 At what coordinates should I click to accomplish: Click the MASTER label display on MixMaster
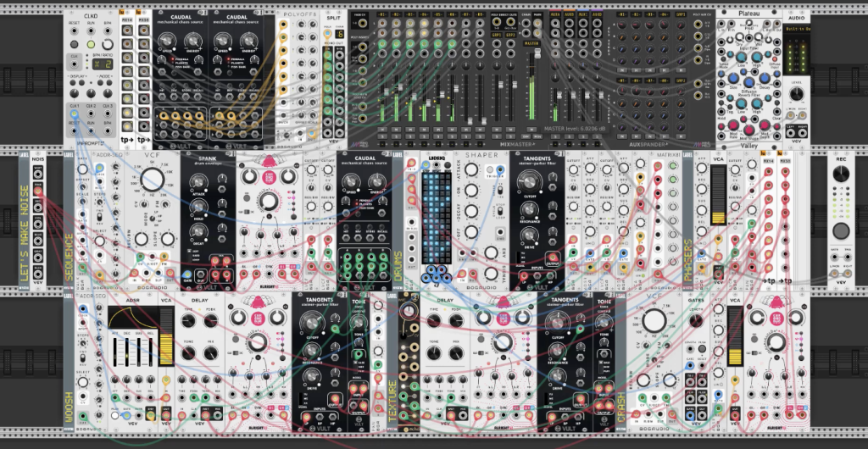(x=531, y=43)
